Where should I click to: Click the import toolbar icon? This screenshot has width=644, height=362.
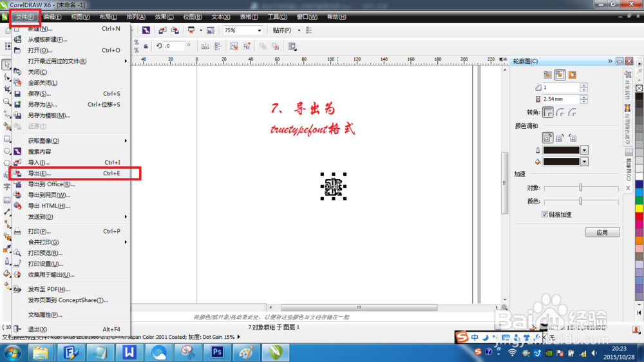point(163,30)
